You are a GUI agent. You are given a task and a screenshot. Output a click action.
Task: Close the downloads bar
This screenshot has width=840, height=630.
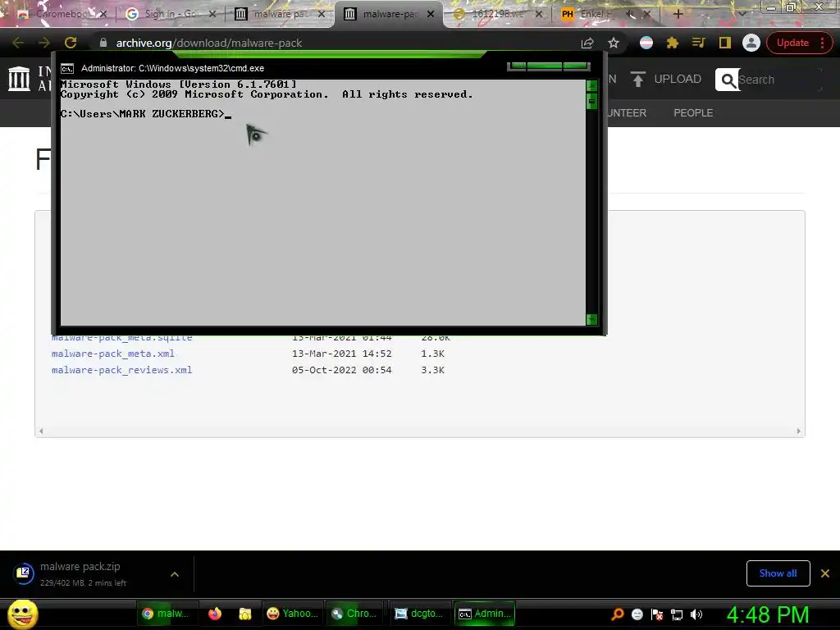pyautogui.click(x=825, y=573)
